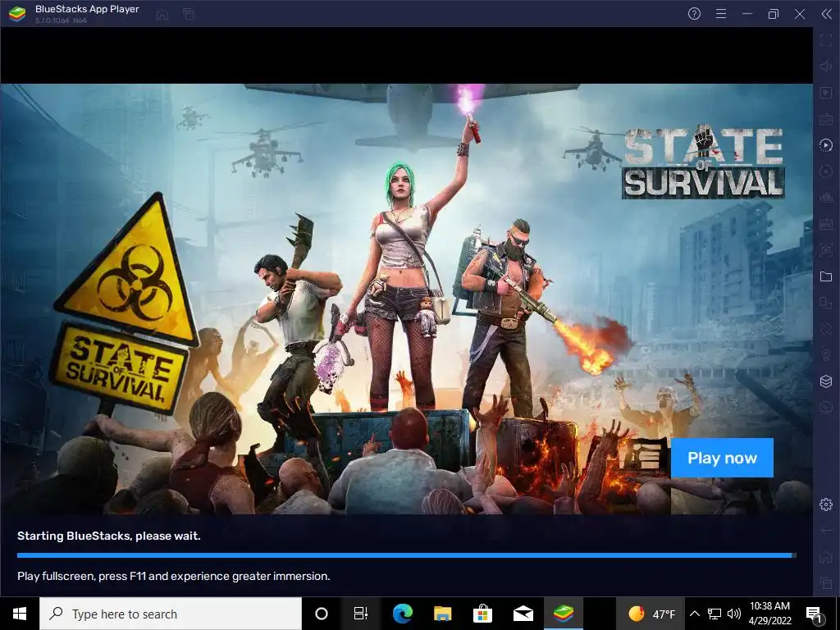Click the Starting BlueStacks, please wait text
This screenshot has width=840, height=630.
click(x=109, y=536)
